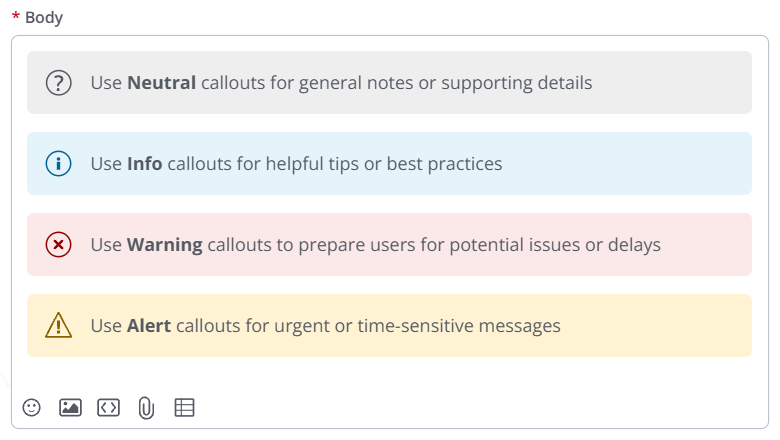Click the red X circle icon
This screenshot has height=440, width=780.
pos(59,245)
